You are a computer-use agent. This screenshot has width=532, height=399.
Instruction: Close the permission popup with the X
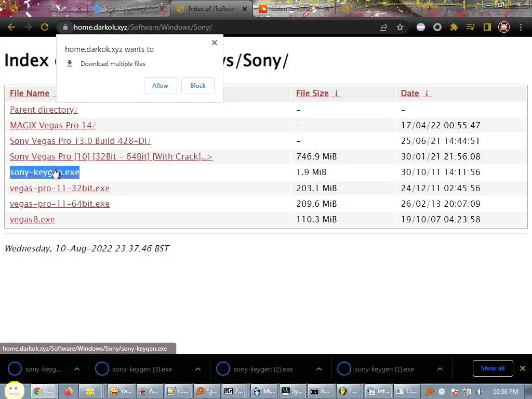(x=215, y=43)
